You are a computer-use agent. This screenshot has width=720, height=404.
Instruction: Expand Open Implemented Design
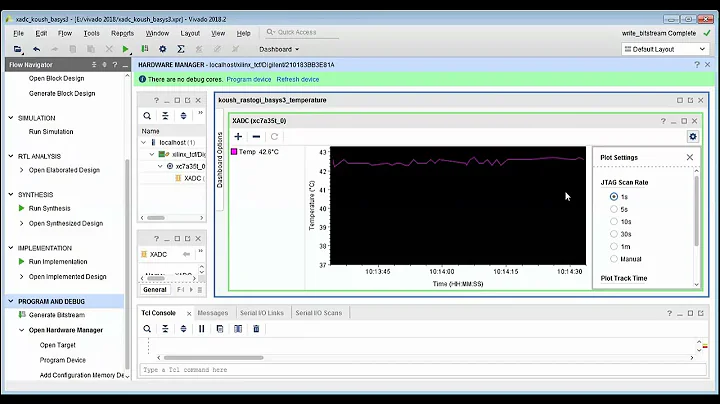click(22, 276)
